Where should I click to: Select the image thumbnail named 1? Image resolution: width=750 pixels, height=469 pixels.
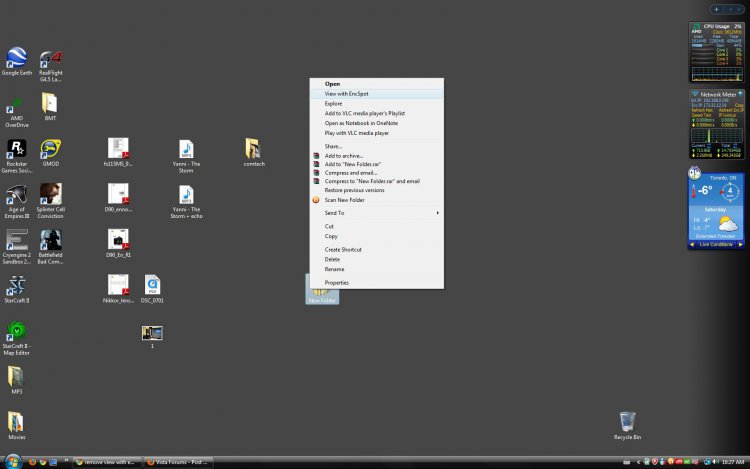coord(152,337)
